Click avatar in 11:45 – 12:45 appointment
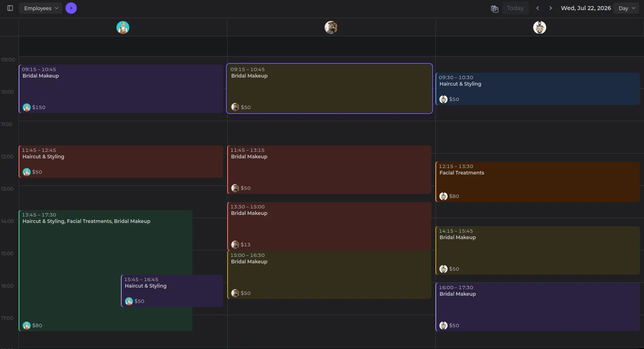Screen dimensions: 644x349 pos(27,172)
